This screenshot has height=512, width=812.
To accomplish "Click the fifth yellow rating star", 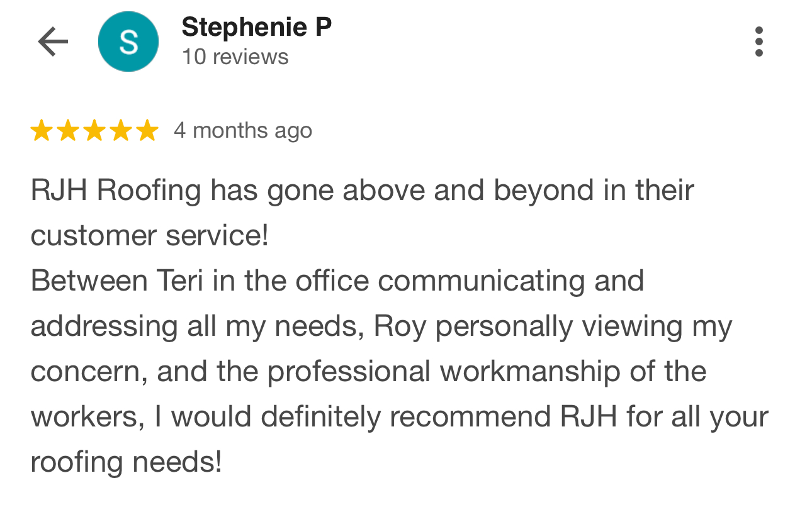I will (147, 131).
